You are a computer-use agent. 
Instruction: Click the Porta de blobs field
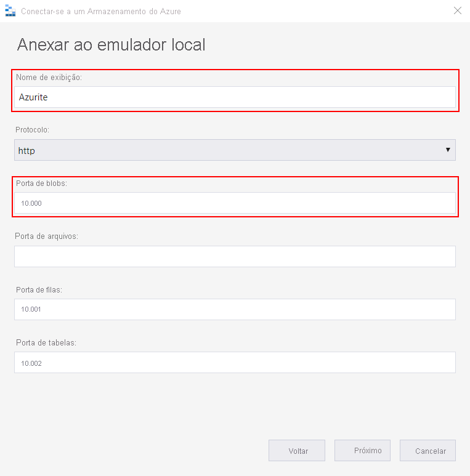[x=235, y=203]
